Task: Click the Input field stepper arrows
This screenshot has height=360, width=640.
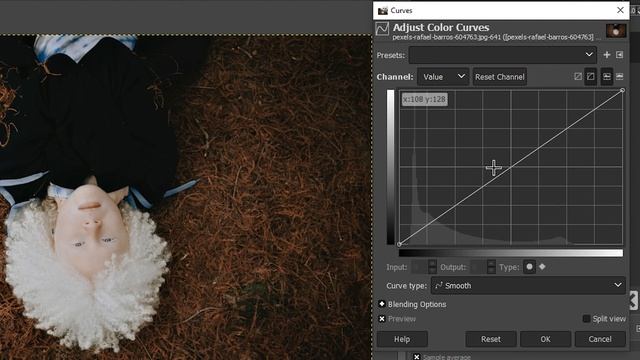Action: tap(432, 267)
